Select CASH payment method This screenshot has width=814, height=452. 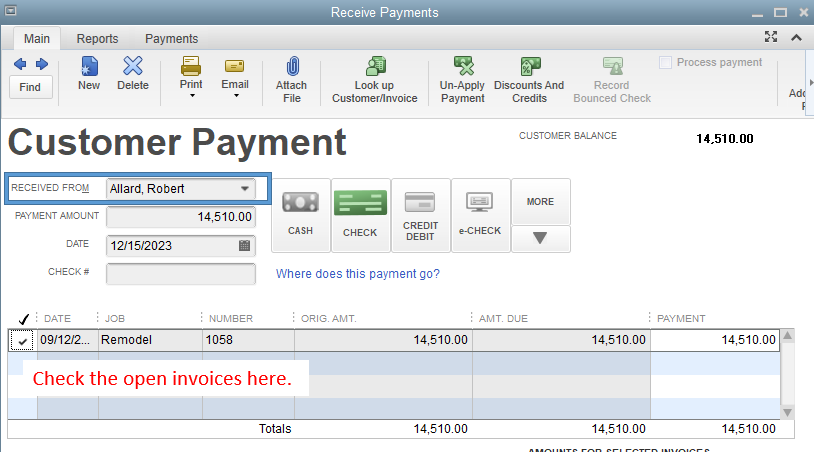tap(300, 213)
